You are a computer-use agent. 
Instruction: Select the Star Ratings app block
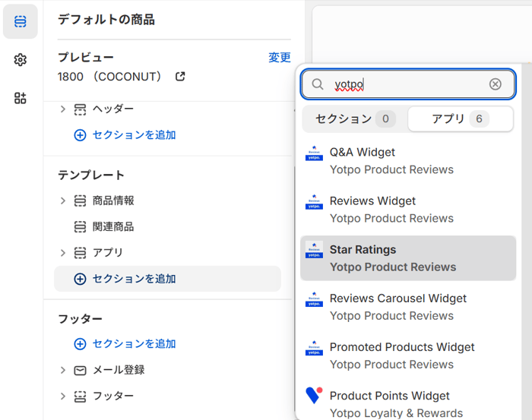408,258
